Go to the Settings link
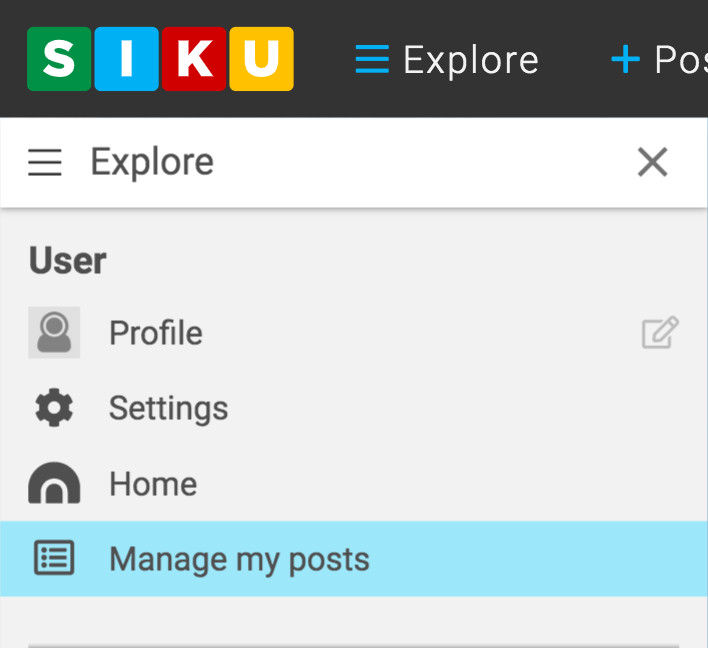 [x=168, y=408]
